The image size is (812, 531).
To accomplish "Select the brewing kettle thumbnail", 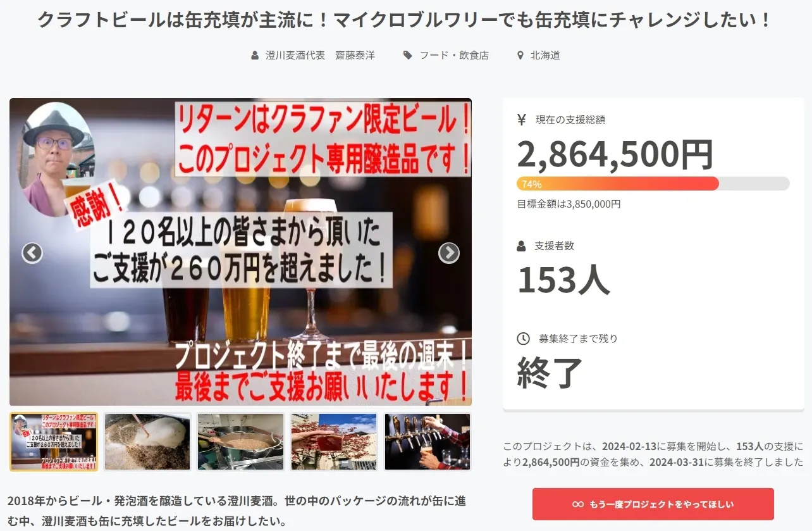I will tap(240, 442).
